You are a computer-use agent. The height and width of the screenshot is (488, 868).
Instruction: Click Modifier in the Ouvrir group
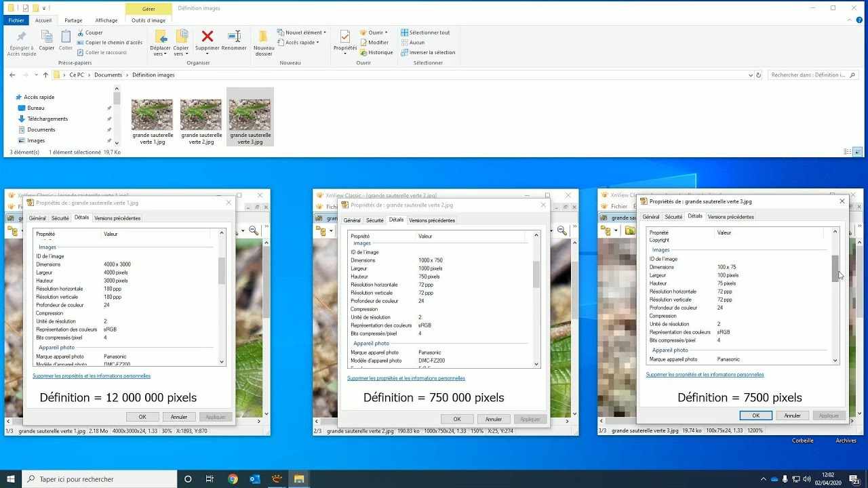(374, 42)
